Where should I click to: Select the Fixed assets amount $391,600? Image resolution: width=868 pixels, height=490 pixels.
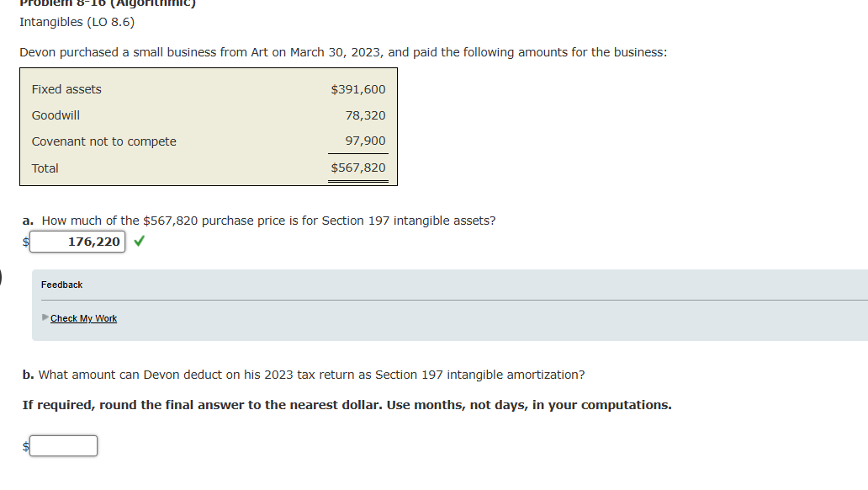(358, 88)
